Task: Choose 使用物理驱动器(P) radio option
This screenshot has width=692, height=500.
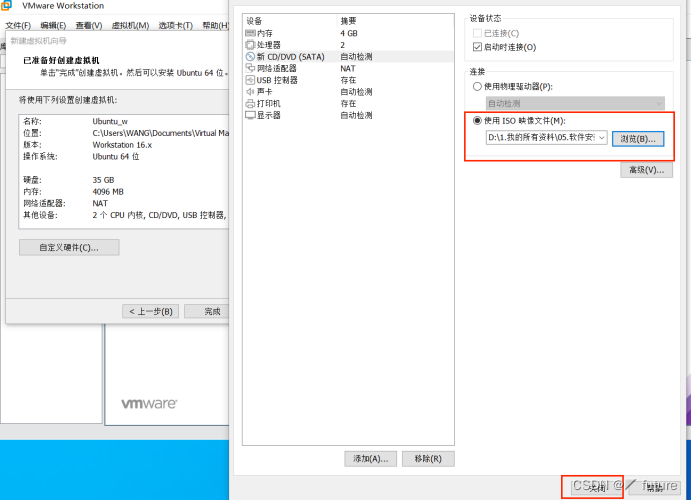Action: click(477, 86)
